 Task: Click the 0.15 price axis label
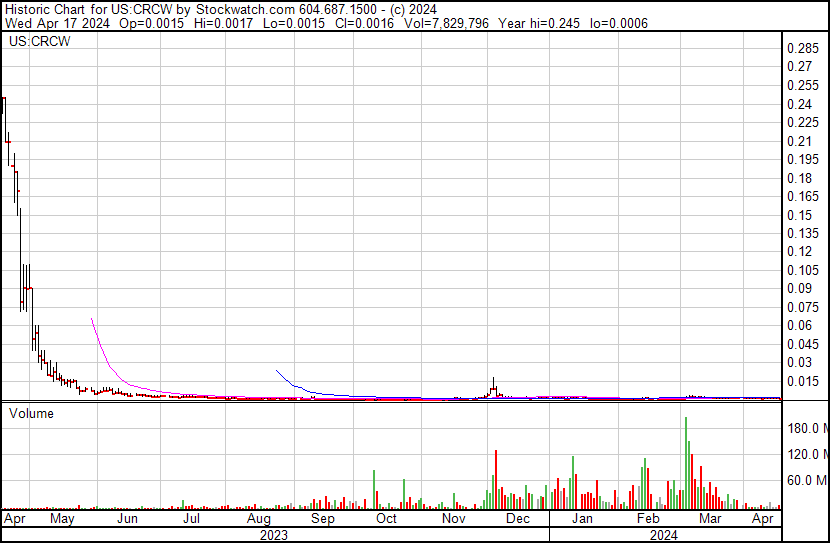pos(799,215)
